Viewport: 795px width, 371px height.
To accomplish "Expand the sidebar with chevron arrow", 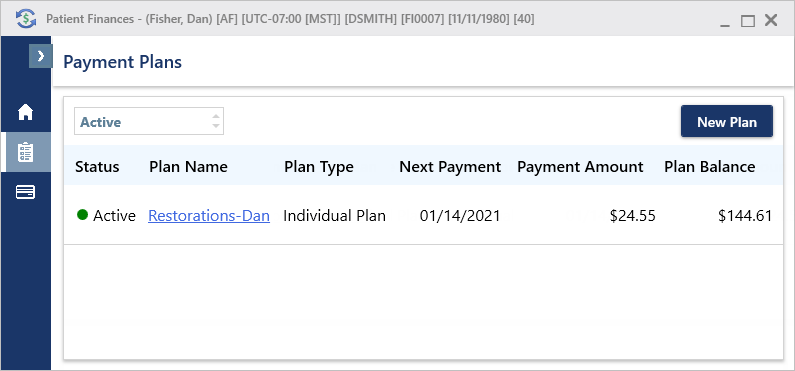I will click(41, 56).
